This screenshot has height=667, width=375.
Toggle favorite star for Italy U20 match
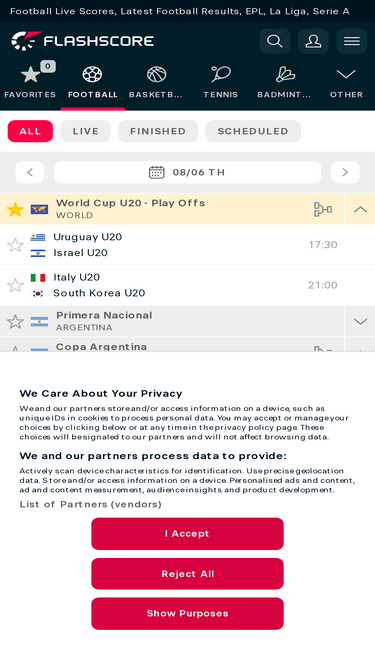[x=15, y=285]
